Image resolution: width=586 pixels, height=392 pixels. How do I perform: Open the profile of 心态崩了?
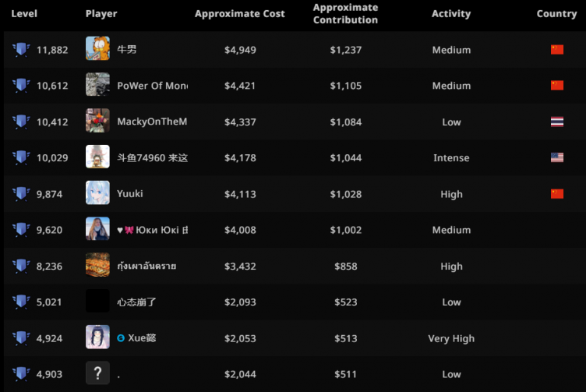click(136, 302)
